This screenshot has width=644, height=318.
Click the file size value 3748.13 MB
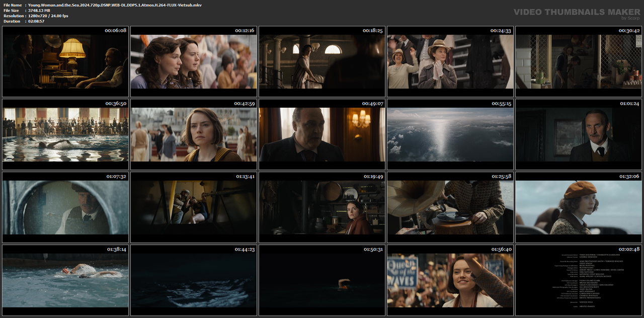point(39,10)
